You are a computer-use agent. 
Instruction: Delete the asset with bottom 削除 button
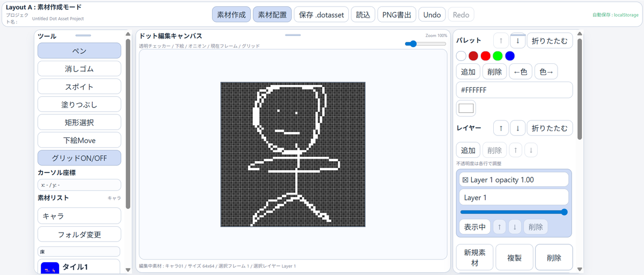coord(554,258)
